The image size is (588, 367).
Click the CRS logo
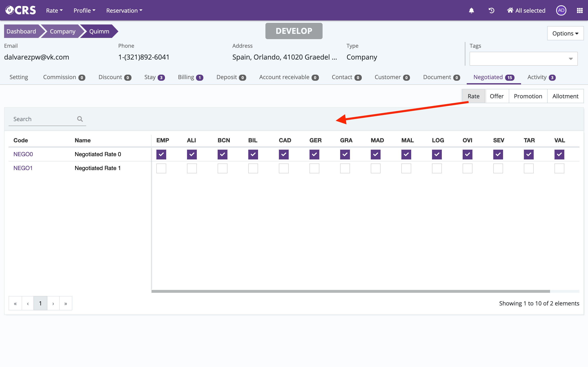point(21,10)
